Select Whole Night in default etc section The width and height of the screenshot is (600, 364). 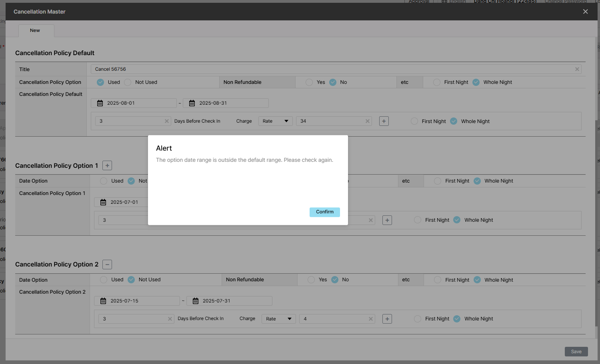coord(476,82)
